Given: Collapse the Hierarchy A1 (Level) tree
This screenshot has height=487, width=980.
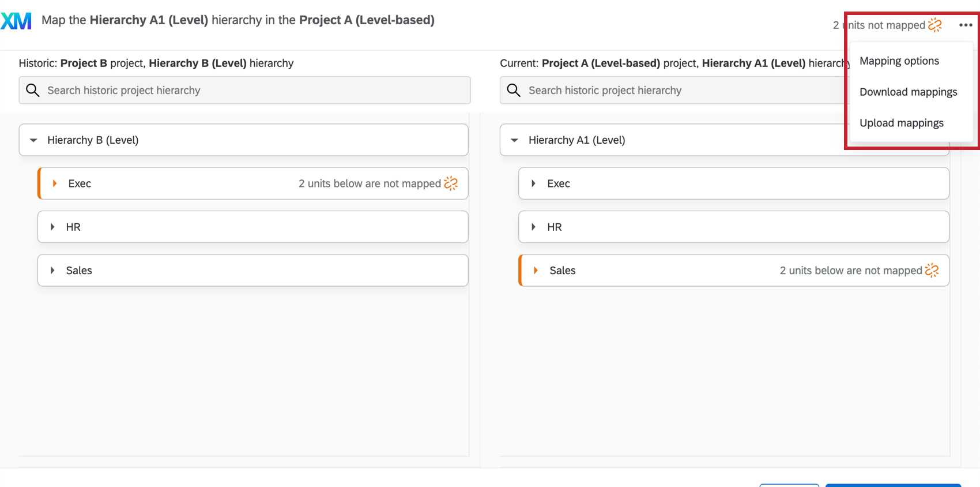Looking at the screenshot, I should (514, 140).
